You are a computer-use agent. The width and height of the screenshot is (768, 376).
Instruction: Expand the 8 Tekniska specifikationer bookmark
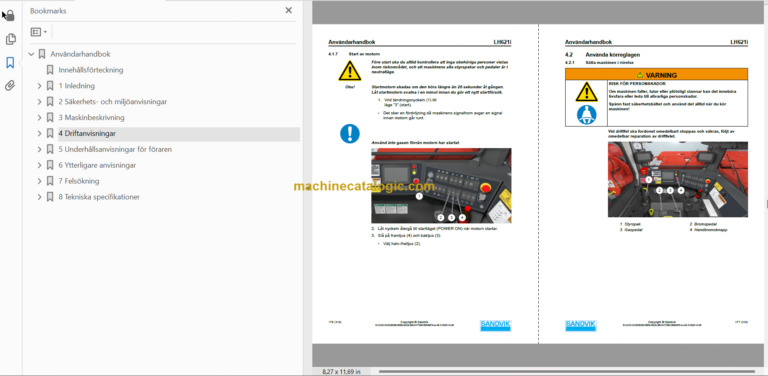click(40, 197)
